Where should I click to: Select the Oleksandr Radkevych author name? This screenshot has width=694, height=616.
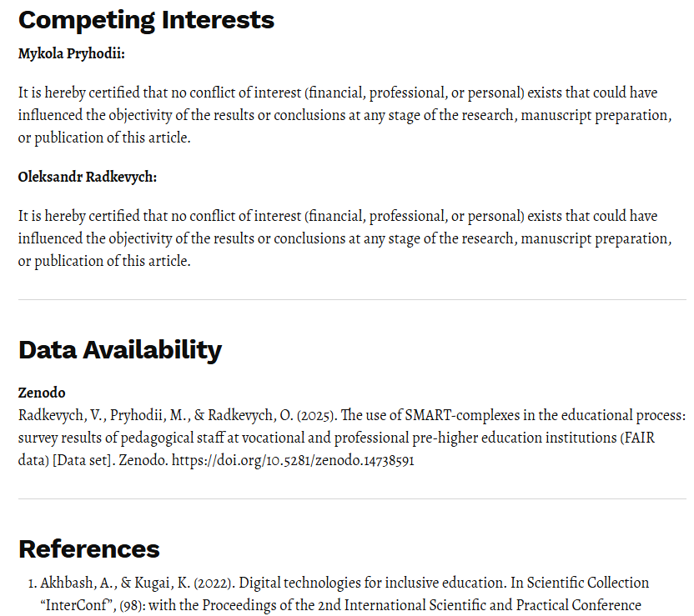(88, 178)
